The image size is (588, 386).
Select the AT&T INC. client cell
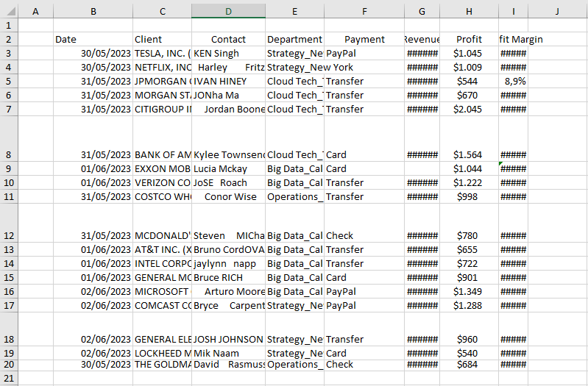162,249
